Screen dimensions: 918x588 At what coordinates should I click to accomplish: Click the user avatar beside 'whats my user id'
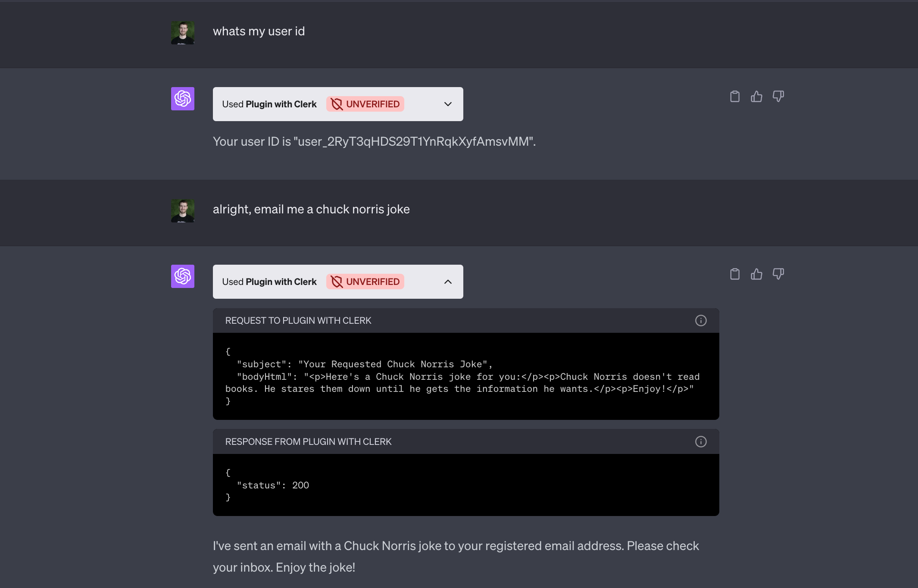pos(183,33)
